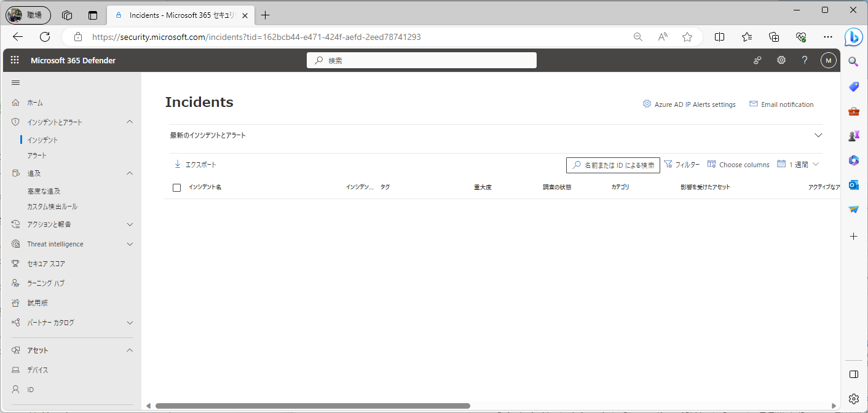Click the Defender 検索 search box
This screenshot has width=868, height=413.
[x=422, y=60]
